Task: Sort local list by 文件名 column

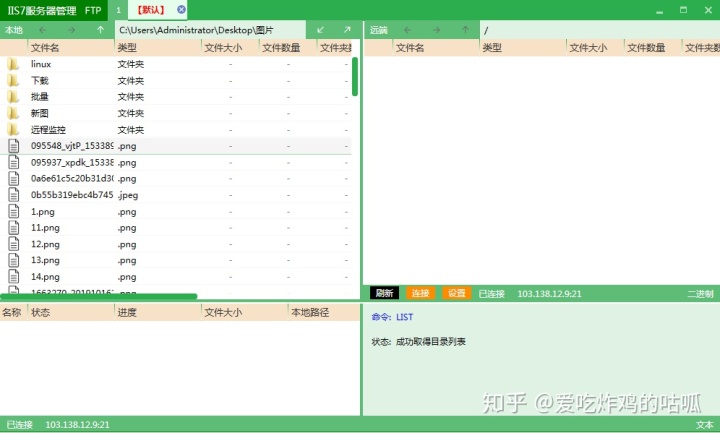Action: tap(45, 48)
